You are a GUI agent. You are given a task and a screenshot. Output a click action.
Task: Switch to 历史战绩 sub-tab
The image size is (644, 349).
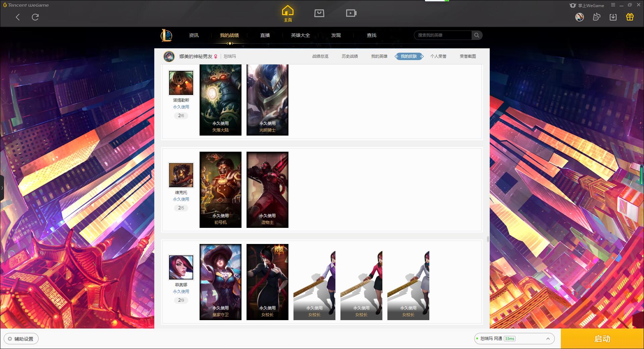[350, 56]
